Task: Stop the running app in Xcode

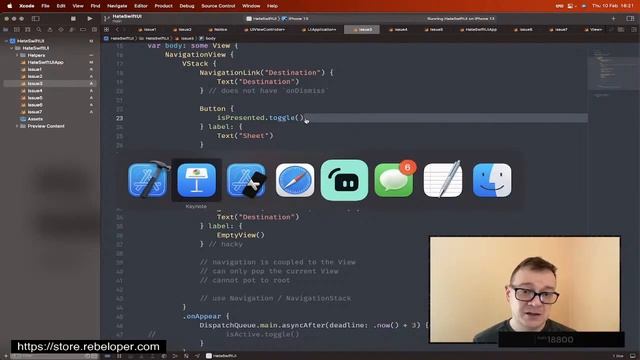Action: [73, 18]
